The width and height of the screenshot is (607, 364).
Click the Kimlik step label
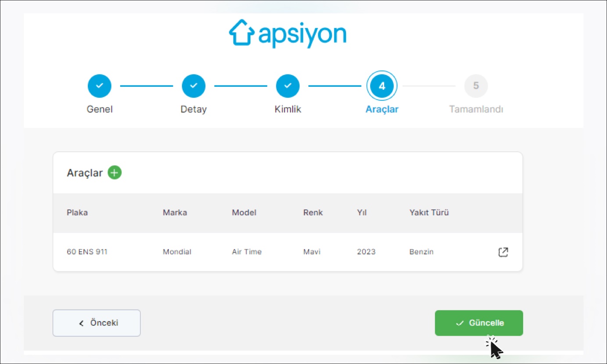point(288,109)
